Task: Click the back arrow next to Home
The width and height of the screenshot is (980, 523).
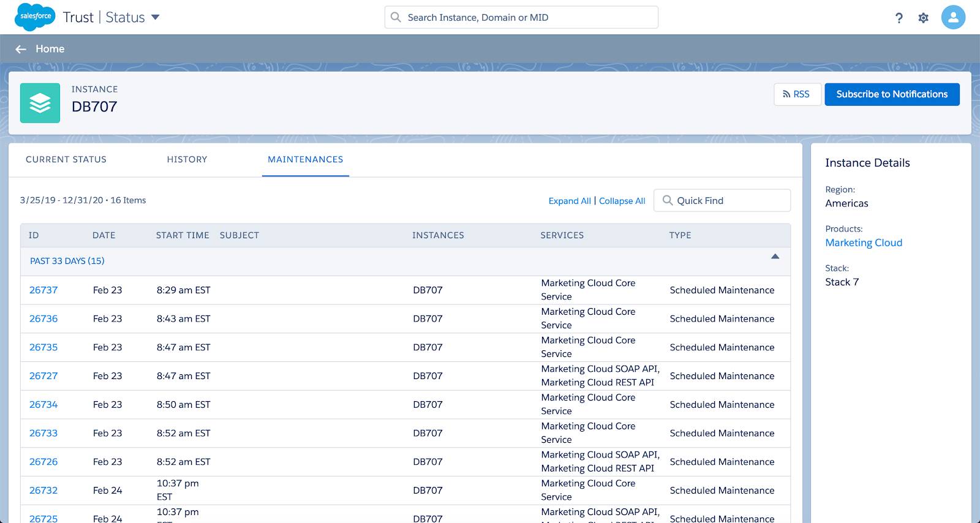Action: pyautogui.click(x=21, y=49)
